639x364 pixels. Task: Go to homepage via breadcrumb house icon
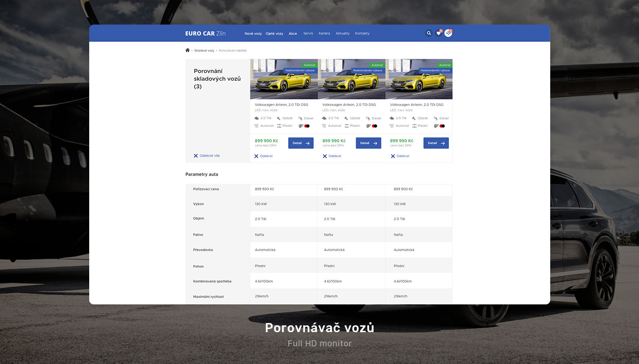[188, 50]
